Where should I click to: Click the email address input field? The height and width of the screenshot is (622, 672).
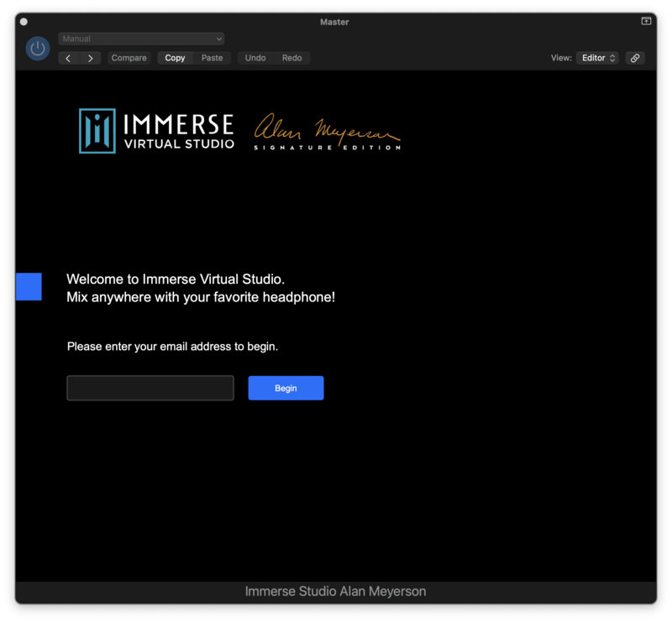point(150,388)
